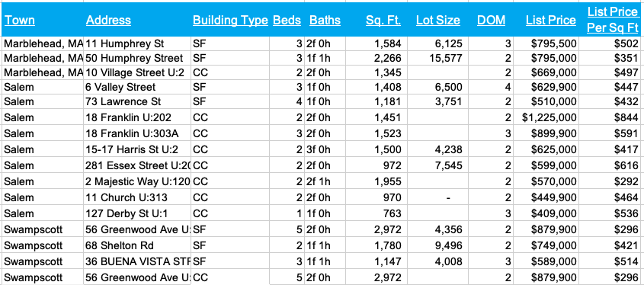
Task: Click the DOM column header
Action: [492, 21]
